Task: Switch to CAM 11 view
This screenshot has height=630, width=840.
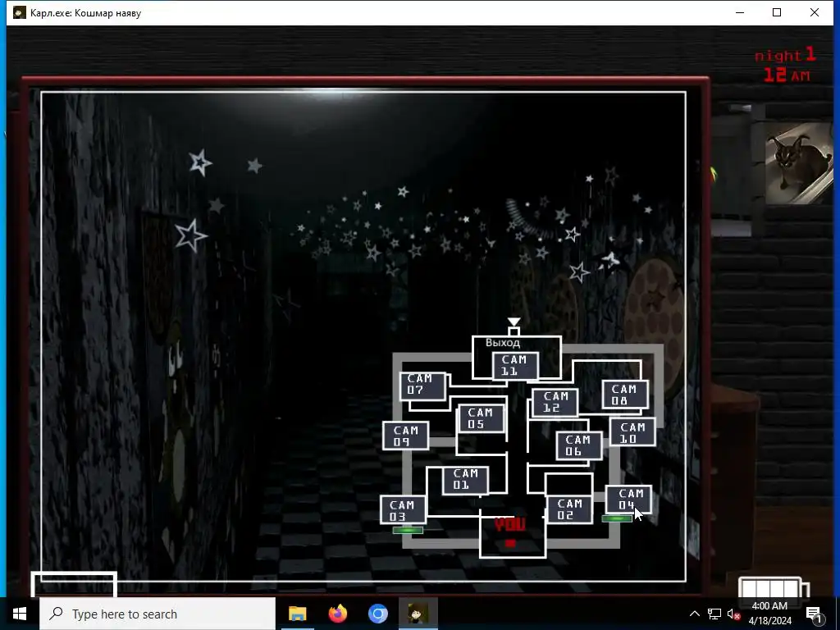Action: click(x=515, y=365)
